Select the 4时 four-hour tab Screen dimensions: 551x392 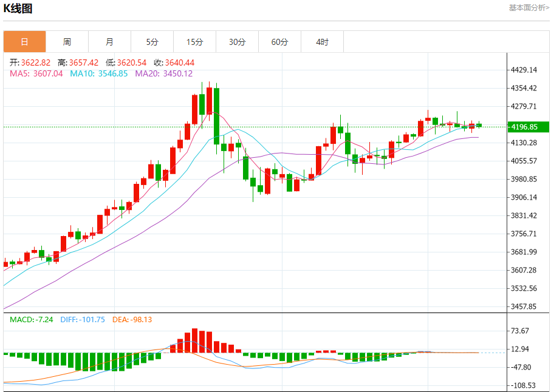click(x=322, y=42)
